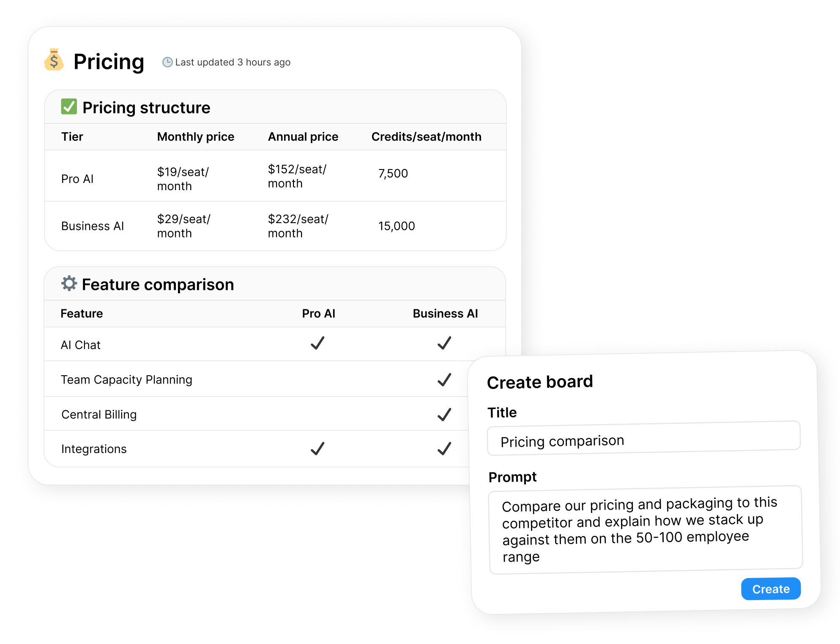Open the Pricing structure section

coord(146,107)
